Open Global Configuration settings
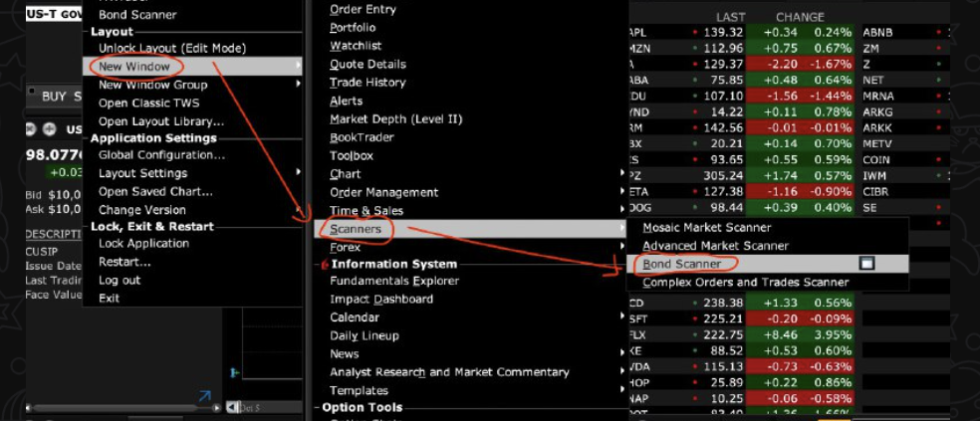 coord(161,155)
